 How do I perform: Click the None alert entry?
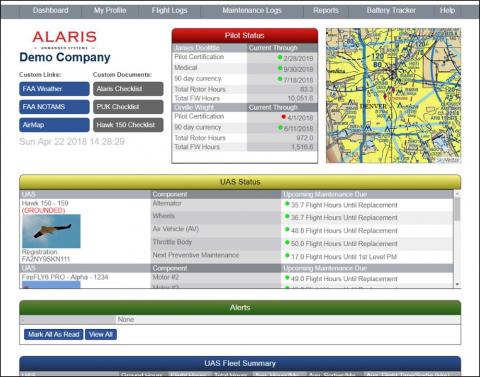126,320
